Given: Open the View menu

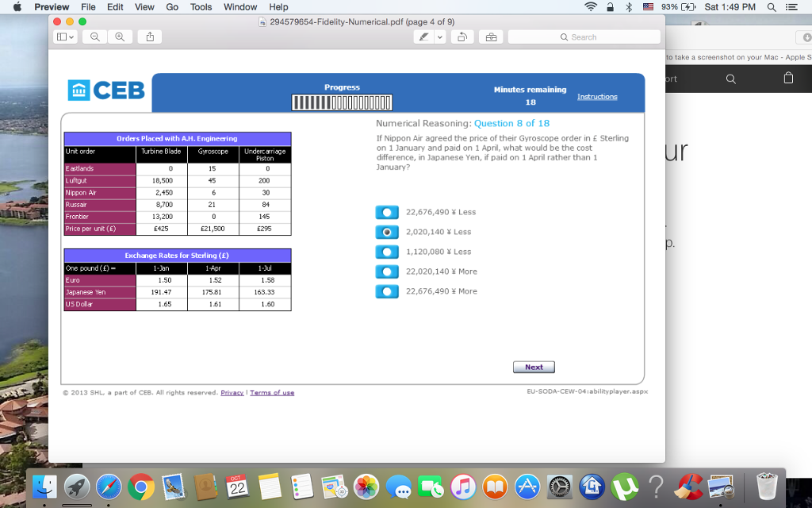Looking at the screenshot, I should click(x=144, y=6).
